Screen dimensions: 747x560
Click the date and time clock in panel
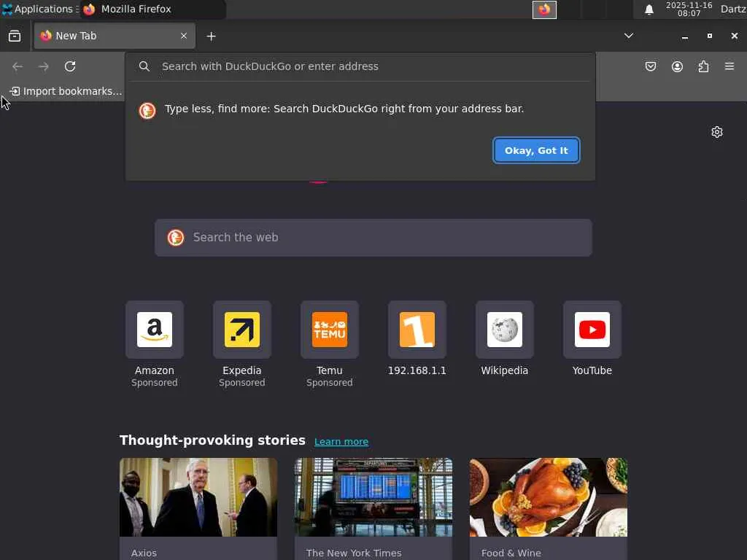[x=689, y=9]
